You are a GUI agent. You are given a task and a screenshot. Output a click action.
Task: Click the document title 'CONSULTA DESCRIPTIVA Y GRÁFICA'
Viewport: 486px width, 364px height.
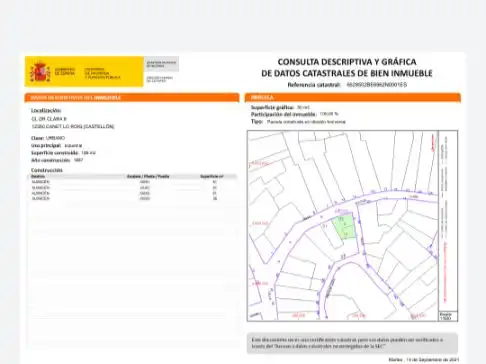pos(347,62)
